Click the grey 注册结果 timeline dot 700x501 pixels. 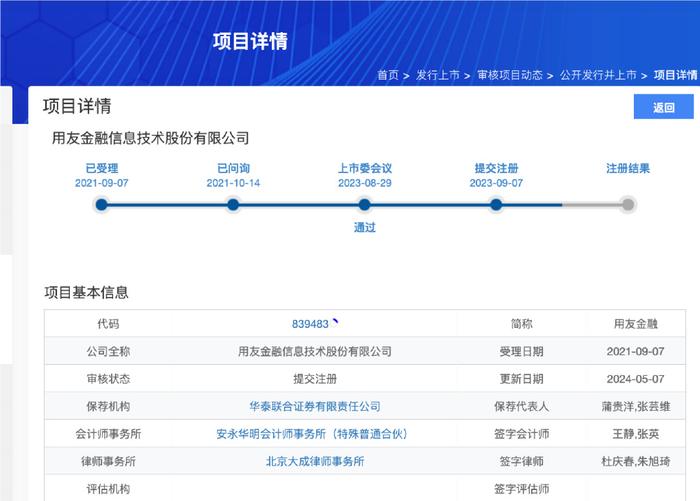pos(628,205)
